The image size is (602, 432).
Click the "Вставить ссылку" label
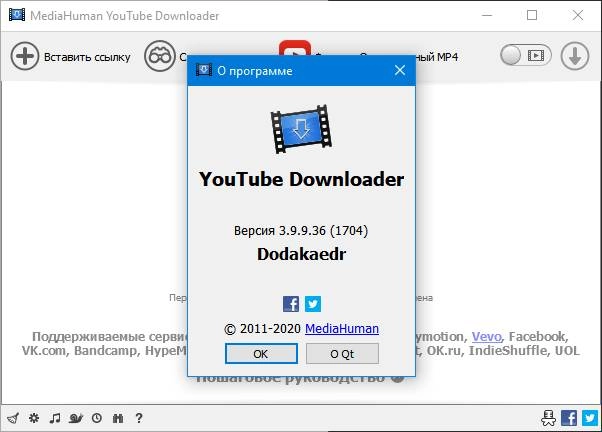click(x=87, y=57)
